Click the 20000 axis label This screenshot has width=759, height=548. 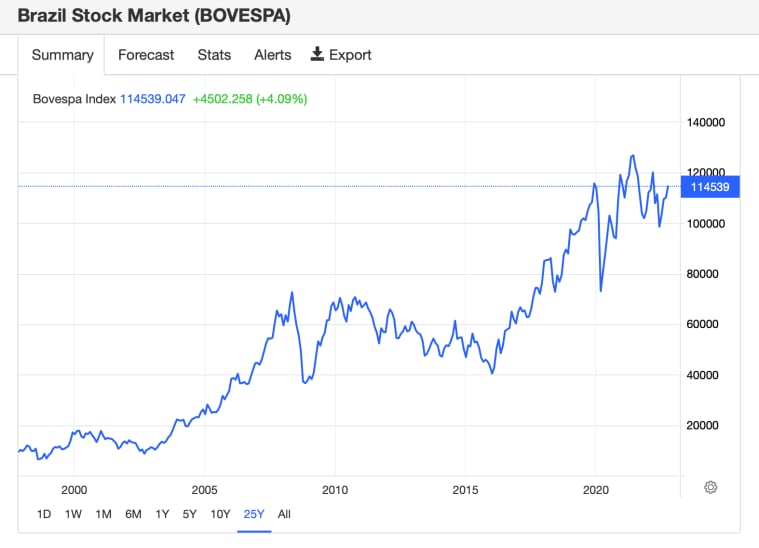point(702,426)
